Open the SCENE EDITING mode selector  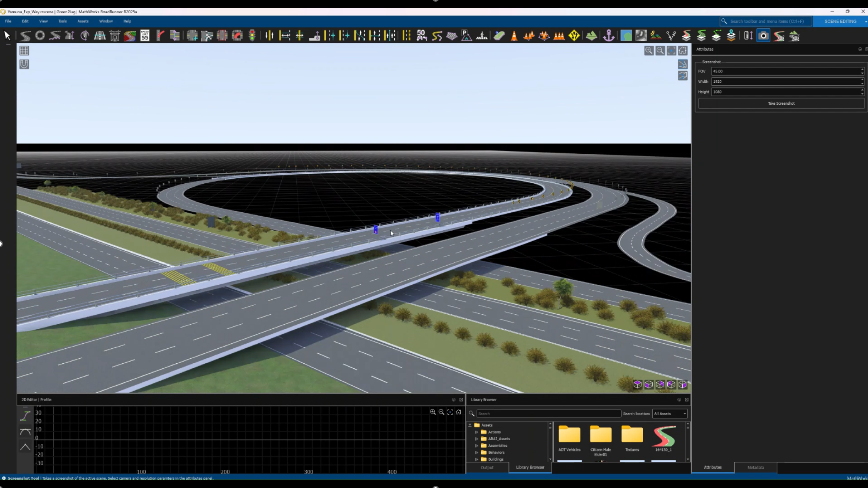tap(840, 21)
